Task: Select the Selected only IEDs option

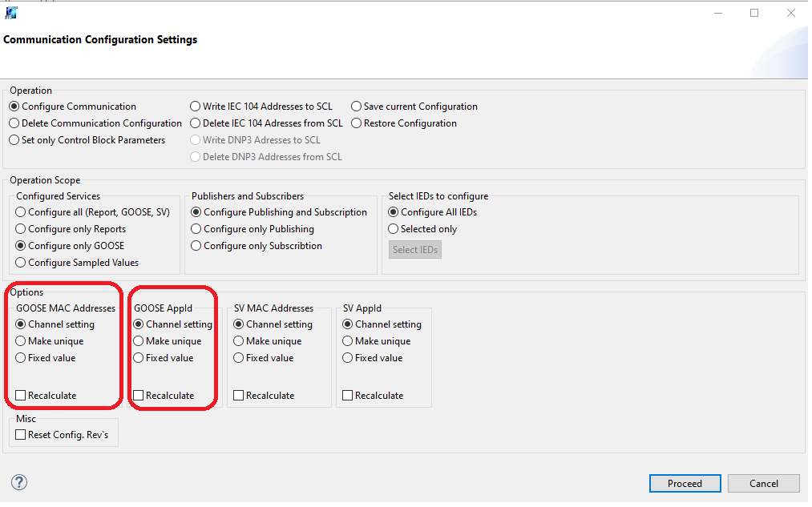Action: tap(394, 229)
